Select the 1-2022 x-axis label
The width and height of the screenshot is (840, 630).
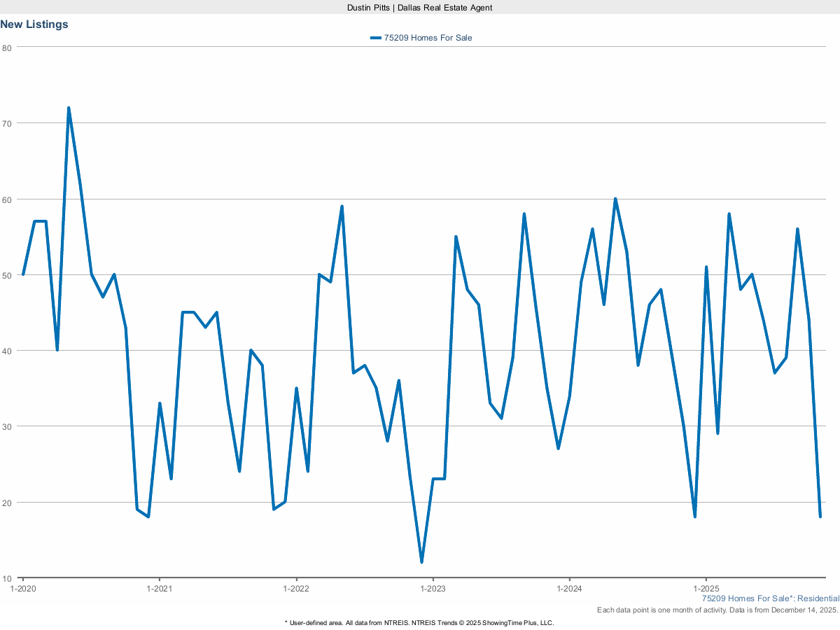point(296,589)
